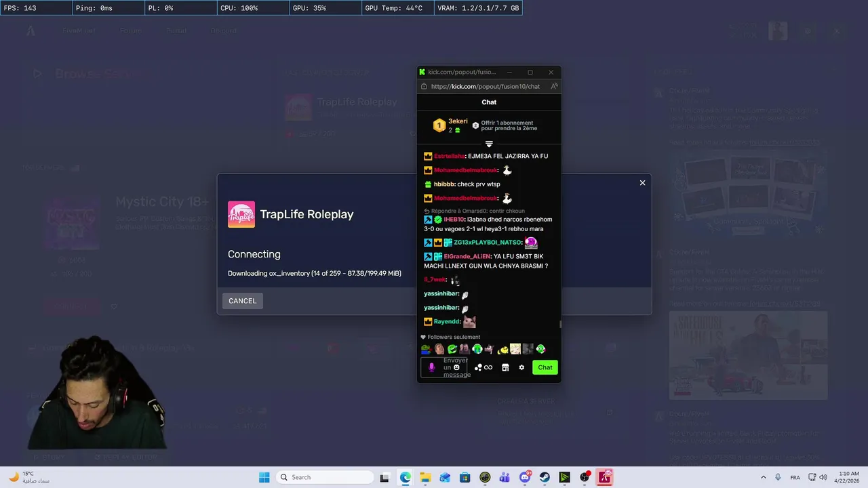Open the Kick shop storefront icon

point(505,367)
